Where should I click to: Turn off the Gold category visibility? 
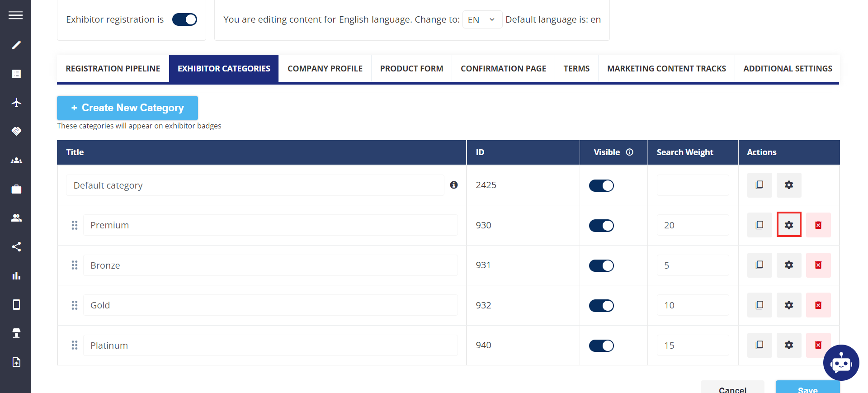pos(601,306)
